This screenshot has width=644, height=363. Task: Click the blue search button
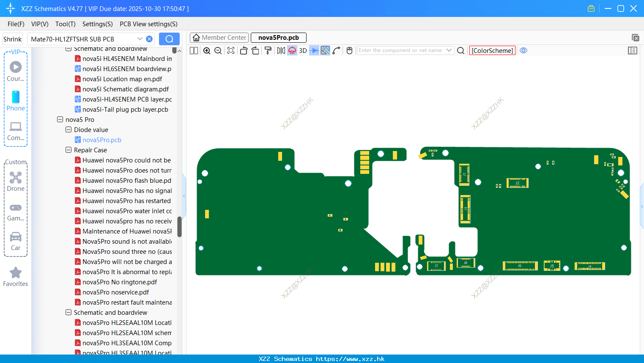pos(169,39)
